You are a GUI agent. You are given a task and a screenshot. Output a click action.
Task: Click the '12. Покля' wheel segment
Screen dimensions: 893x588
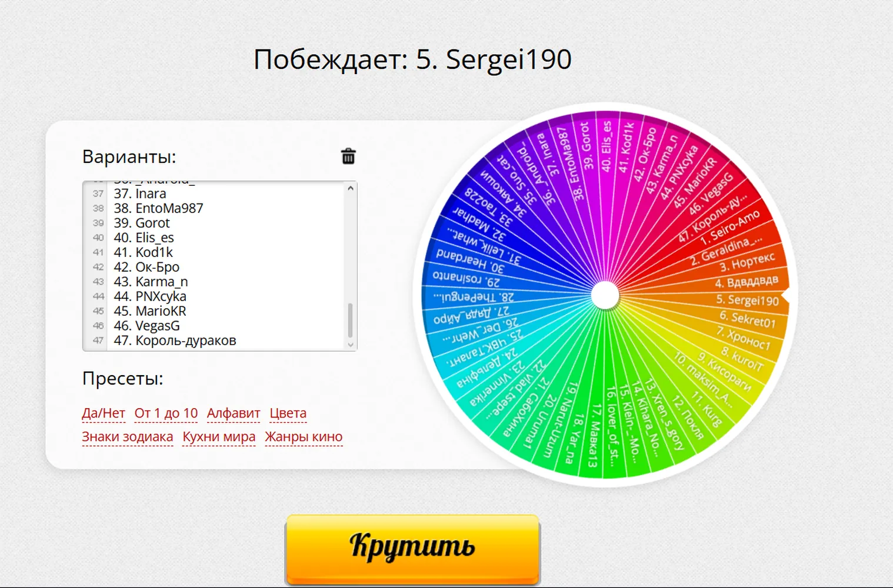(688, 418)
